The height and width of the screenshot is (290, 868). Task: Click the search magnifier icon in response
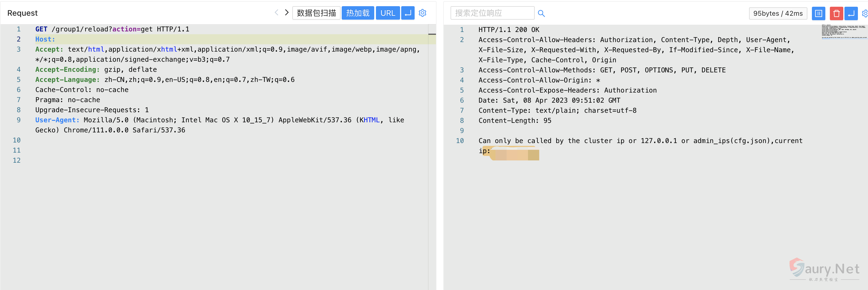pyautogui.click(x=541, y=13)
